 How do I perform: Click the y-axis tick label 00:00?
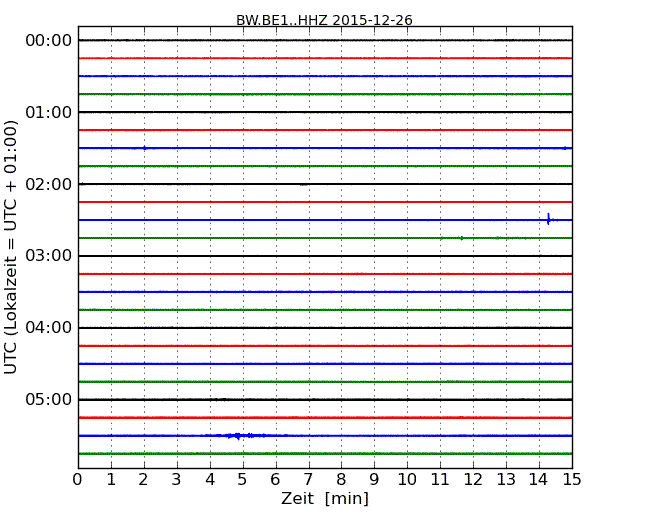[49, 41]
